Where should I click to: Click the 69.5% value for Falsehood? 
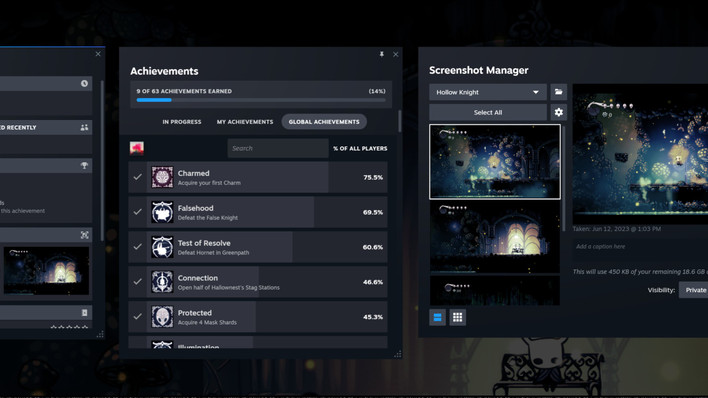(373, 212)
